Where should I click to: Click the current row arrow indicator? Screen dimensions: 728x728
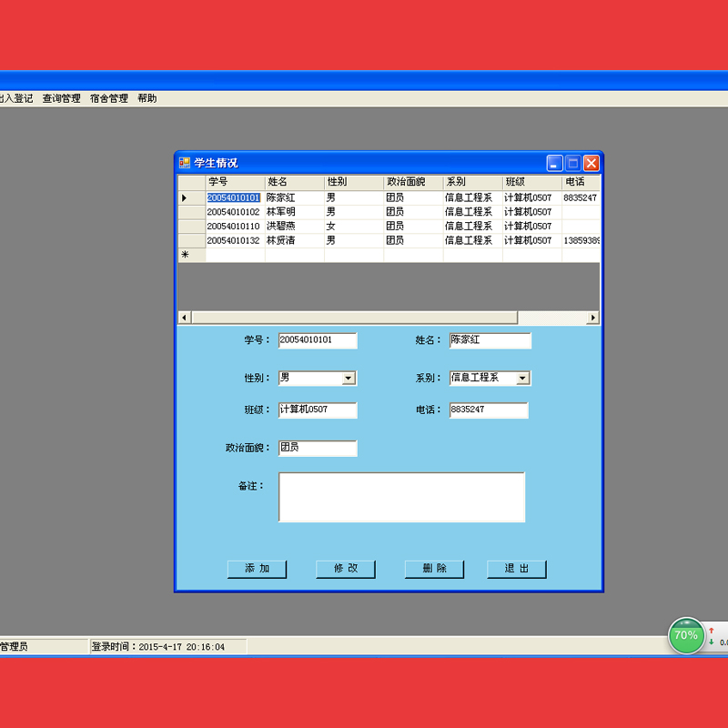point(185,197)
